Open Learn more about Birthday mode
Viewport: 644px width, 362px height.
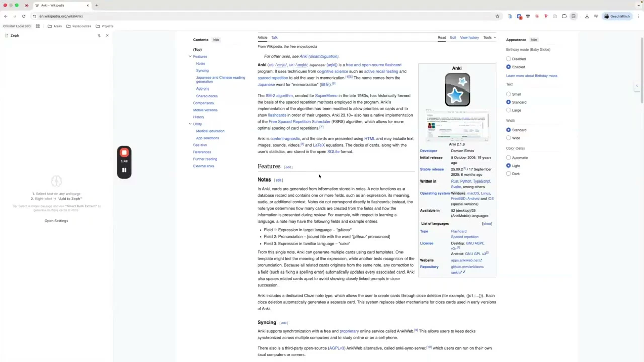(x=532, y=76)
